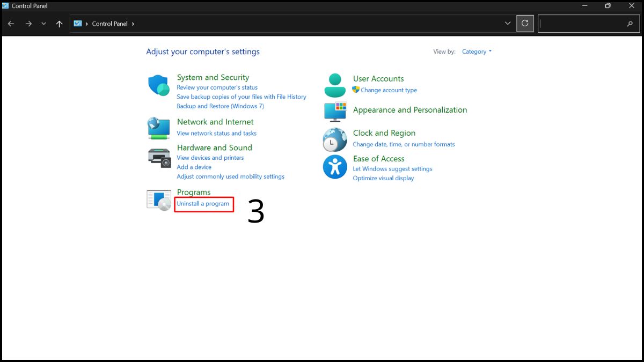Image resolution: width=644 pixels, height=362 pixels.
Task: Click the View by label text
Action: [x=444, y=51]
